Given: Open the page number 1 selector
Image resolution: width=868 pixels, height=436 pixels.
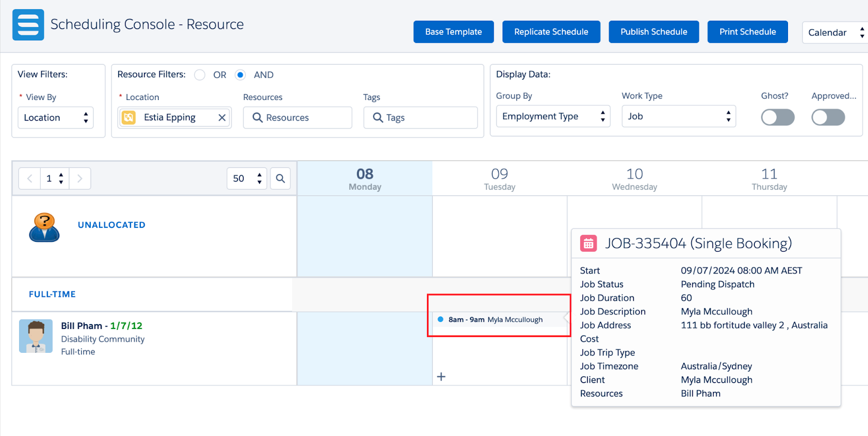Looking at the screenshot, I should (x=55, y=178).
